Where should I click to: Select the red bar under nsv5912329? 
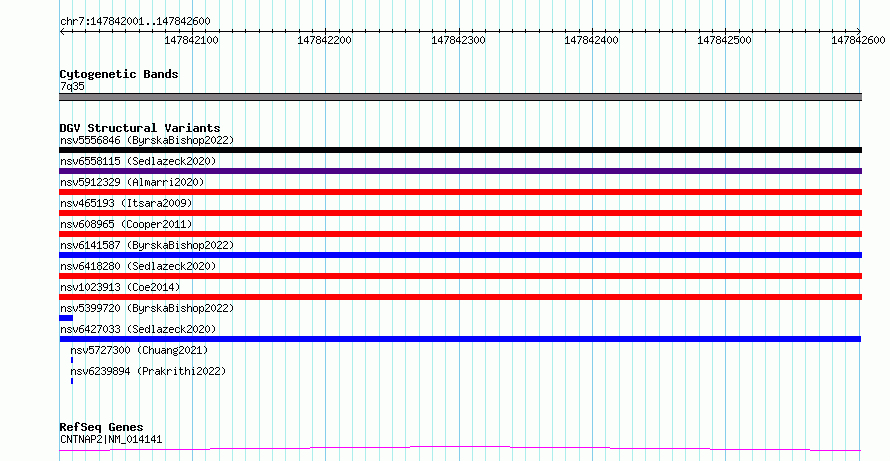[x=460, y=192]
